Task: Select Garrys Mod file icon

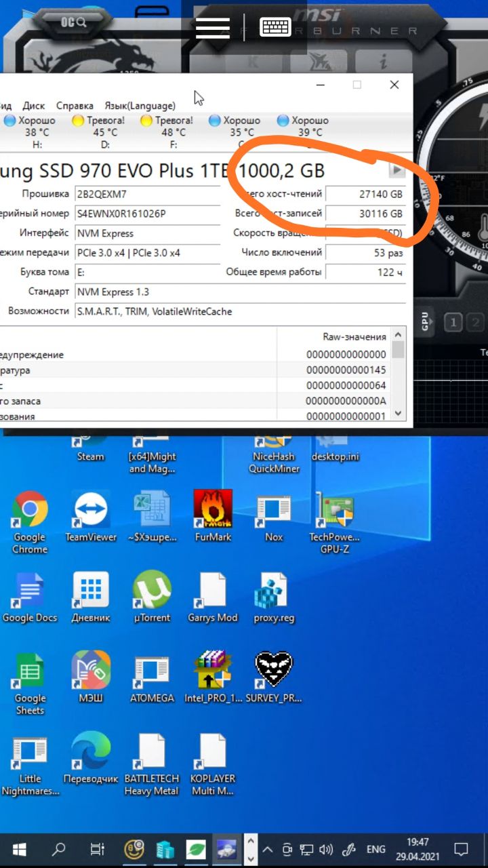Action: pyautogui.click(x=213, y=597)
